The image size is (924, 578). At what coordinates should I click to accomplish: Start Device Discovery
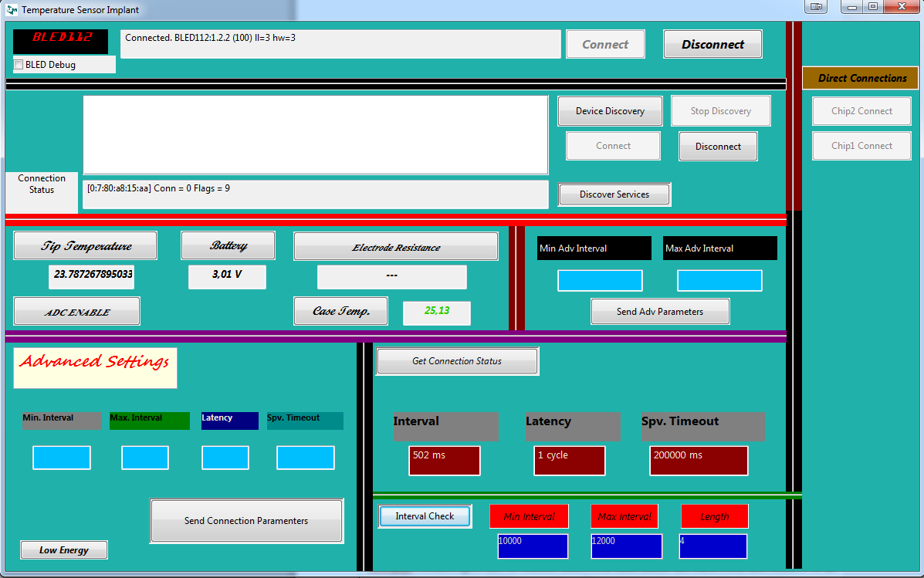(610, 111)
